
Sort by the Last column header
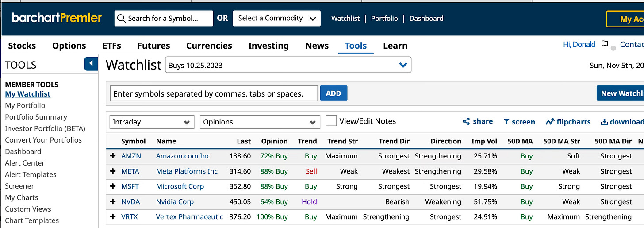coord(244,141)
